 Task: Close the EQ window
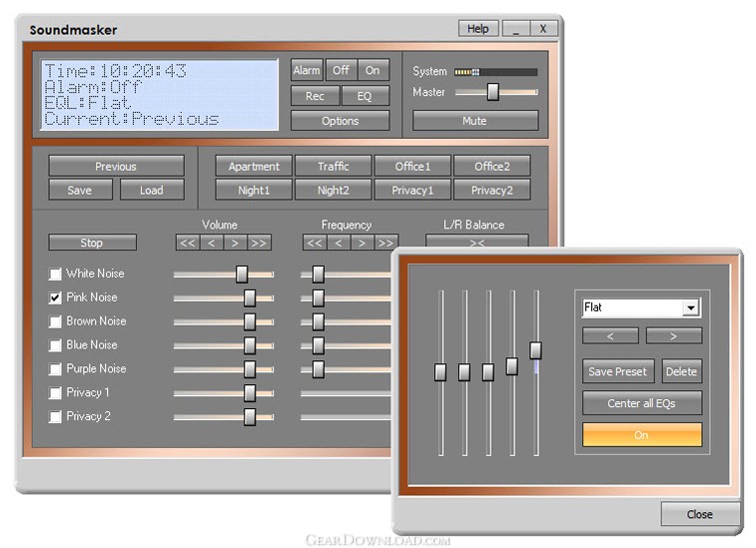point(700,514)
